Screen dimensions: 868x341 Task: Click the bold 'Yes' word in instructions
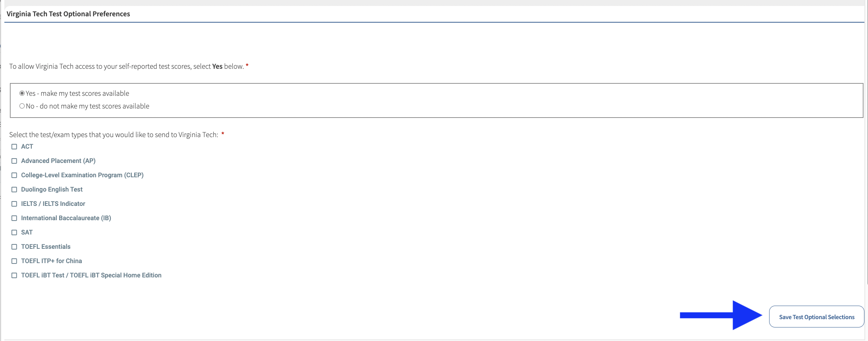tap(217, 66)
